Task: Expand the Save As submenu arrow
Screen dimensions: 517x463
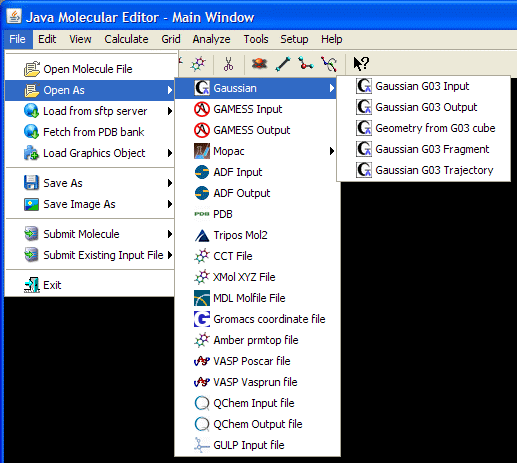Action: (170, 183)
